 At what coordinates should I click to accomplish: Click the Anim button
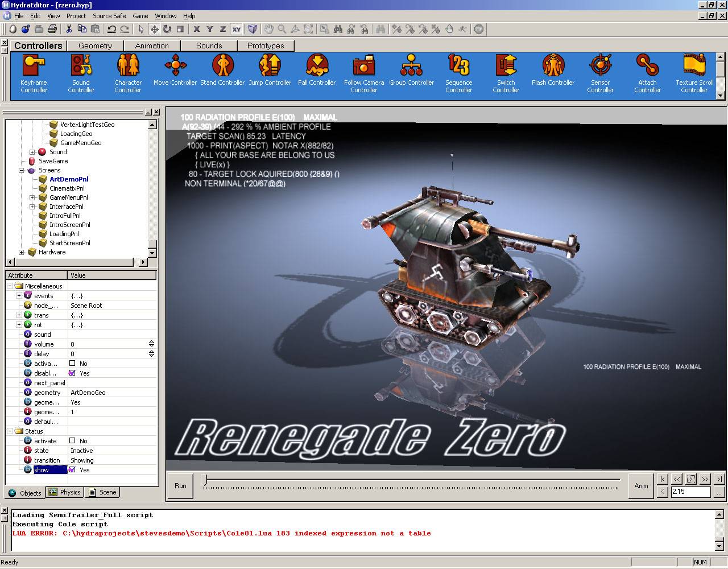click(x=641, y=486)
